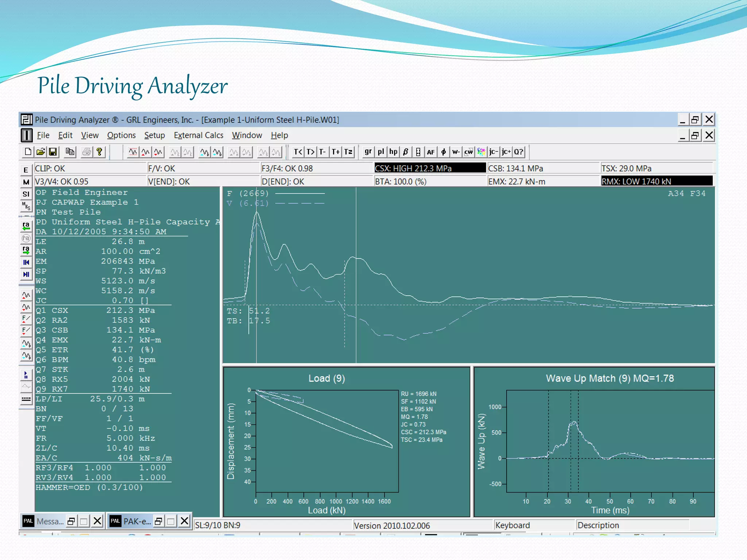This screenshot has width=747, height=560.
Task: Click the Print toolbar icon
Action: click(x=86, y=152)
